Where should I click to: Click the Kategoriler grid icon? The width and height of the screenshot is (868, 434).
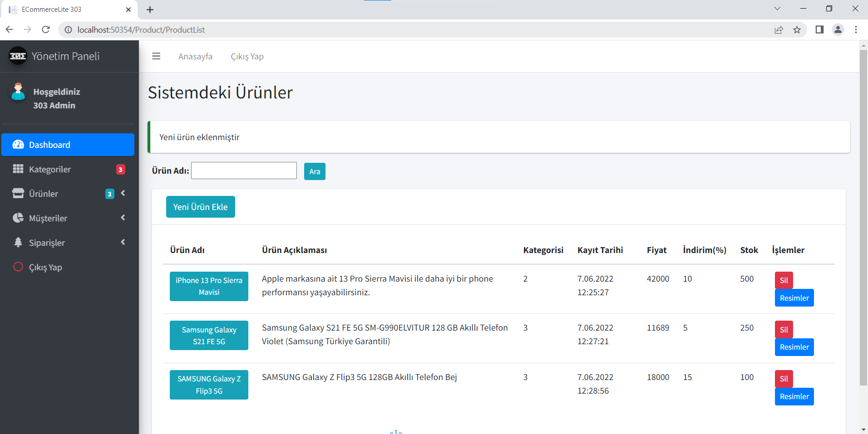[x=18, y=169]
